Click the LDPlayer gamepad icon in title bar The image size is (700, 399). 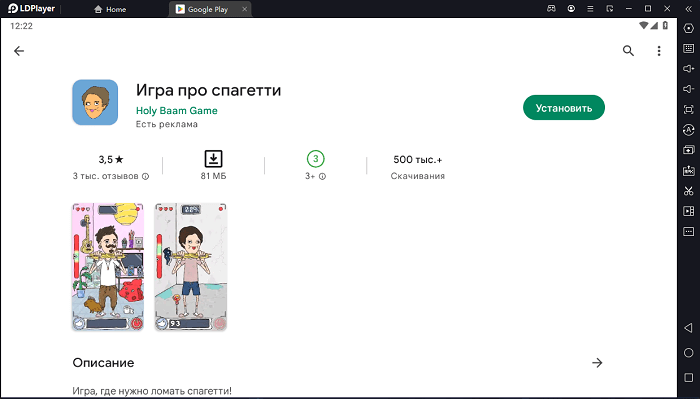tap(551, 8)
